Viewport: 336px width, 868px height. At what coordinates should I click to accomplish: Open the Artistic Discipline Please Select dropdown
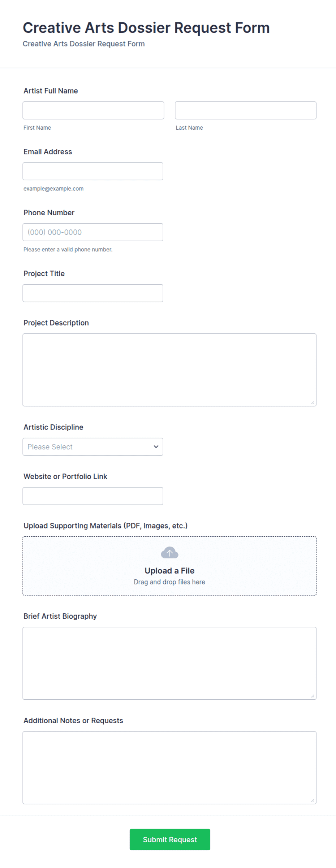click(x=93, y=447)
